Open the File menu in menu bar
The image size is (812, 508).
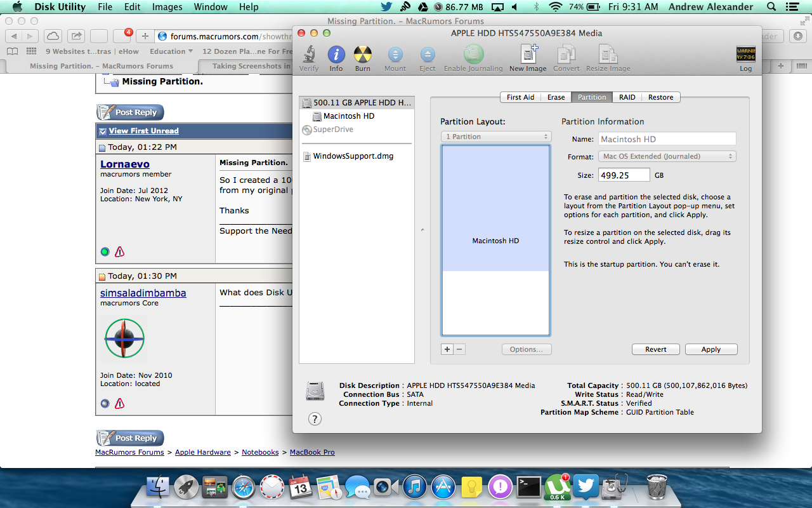click(x=105, y=7)
